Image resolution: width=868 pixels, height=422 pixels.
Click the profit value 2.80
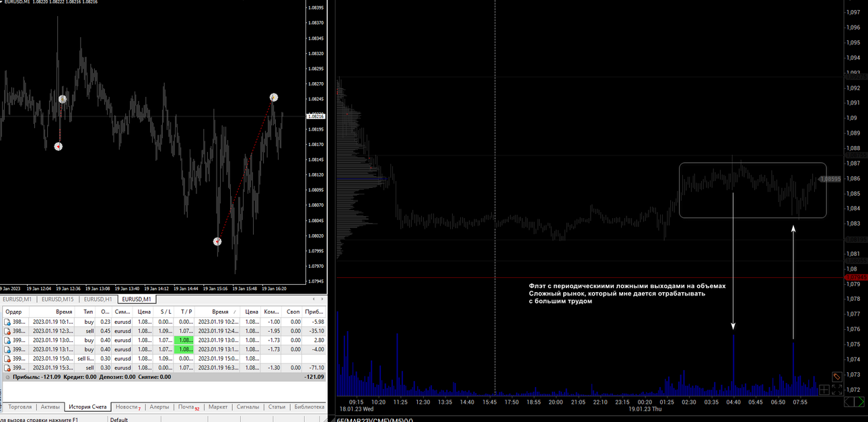pos(318,341)
